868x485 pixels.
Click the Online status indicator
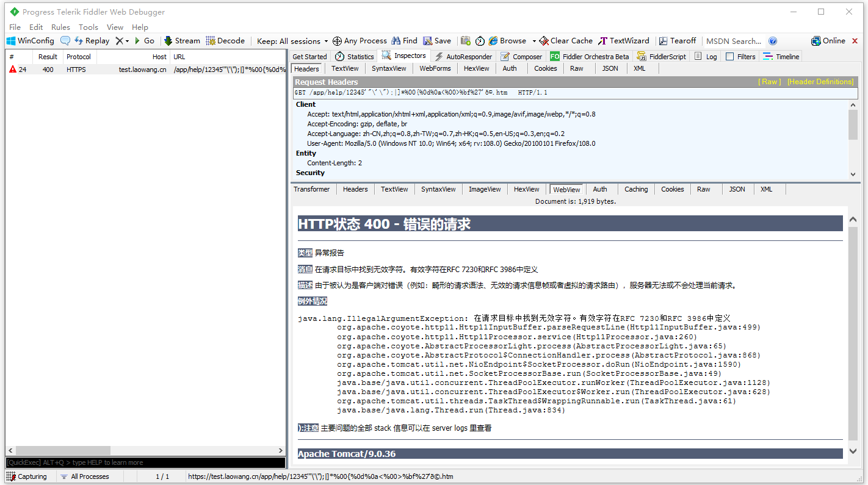[x=828, y=41]
